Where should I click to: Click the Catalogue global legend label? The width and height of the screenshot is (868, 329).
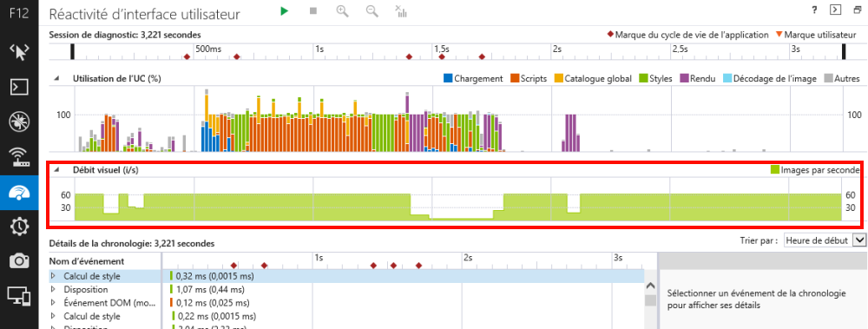coord(598,79)
